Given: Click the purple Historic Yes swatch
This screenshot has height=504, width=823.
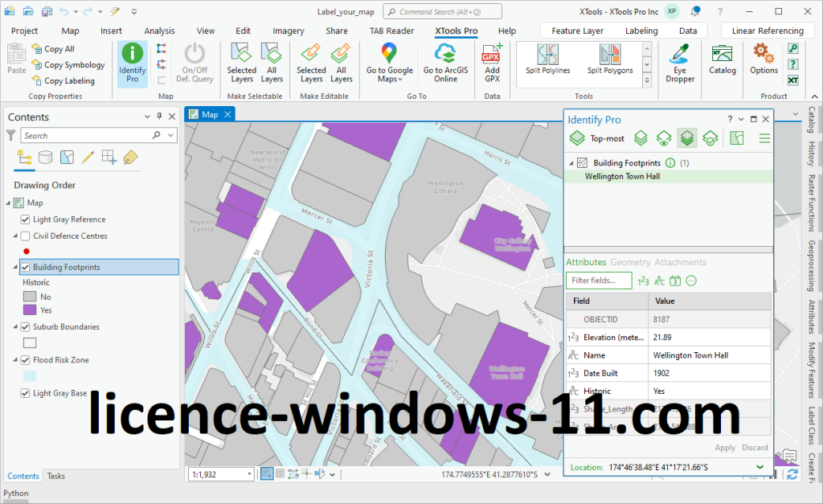Looking at the screenshot, I should 30,309.
